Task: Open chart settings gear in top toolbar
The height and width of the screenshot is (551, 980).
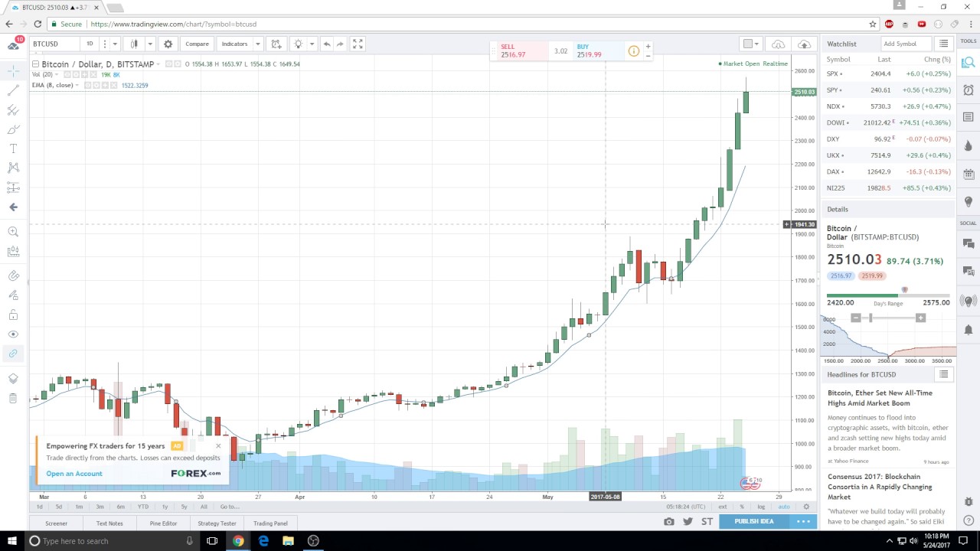Action: [x=168, y=44]
